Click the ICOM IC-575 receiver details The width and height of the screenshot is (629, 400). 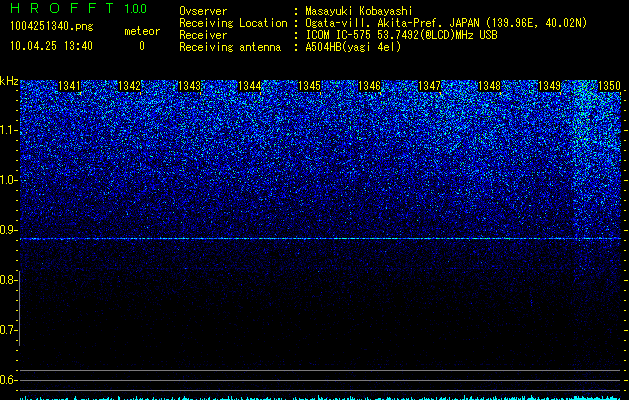point(401,35)
